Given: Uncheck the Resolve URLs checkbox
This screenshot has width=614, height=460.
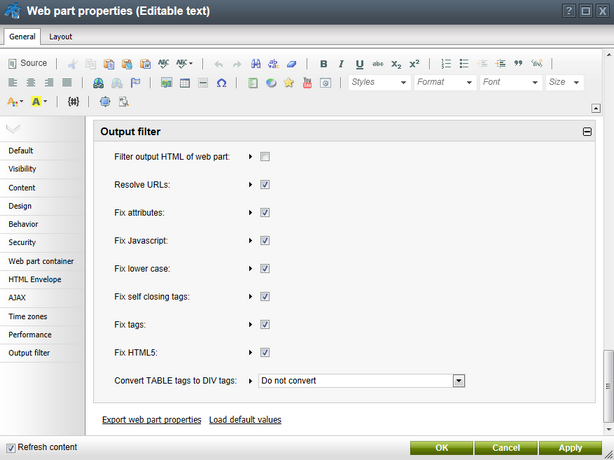Looking at the screenshot, I should click(x=265, y=184).
